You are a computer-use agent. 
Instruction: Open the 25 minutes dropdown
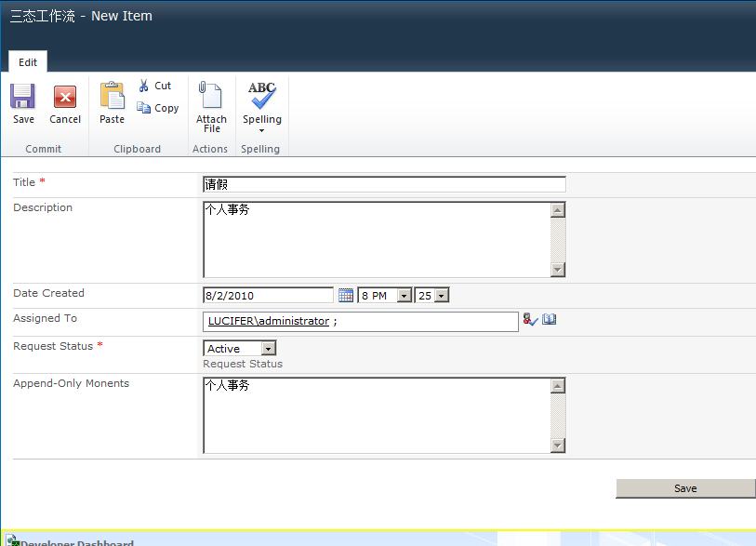click(x=441, y=295)
